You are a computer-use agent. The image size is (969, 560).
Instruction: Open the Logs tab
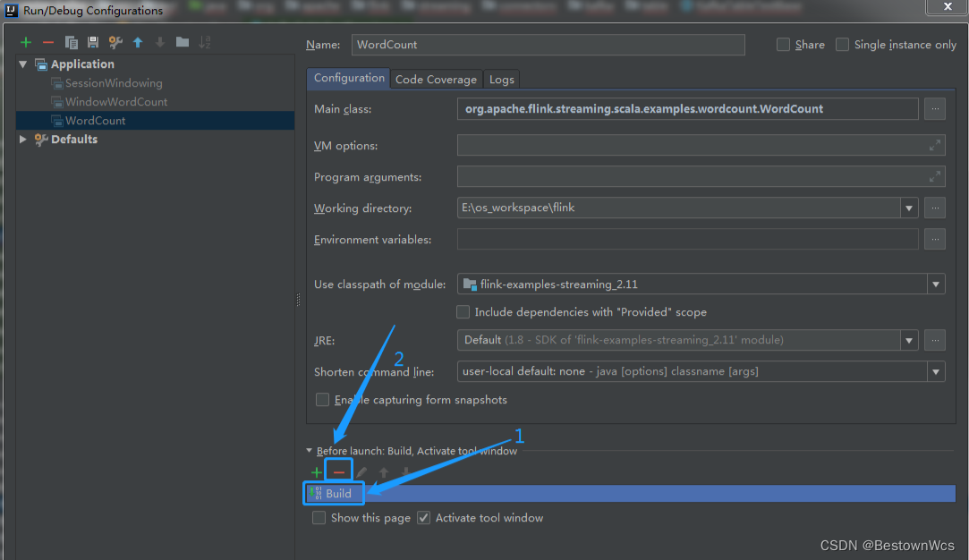(x=501, y=79)
